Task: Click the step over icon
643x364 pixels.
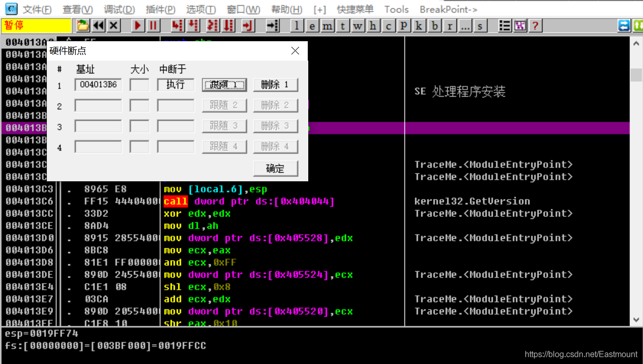Action: [193, 25]
